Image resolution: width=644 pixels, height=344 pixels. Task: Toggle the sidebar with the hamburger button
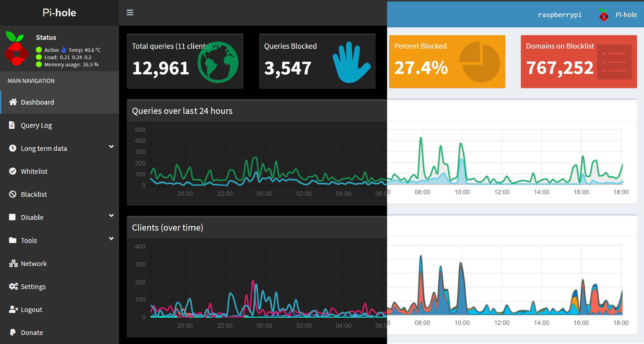[x=130, y=13]
